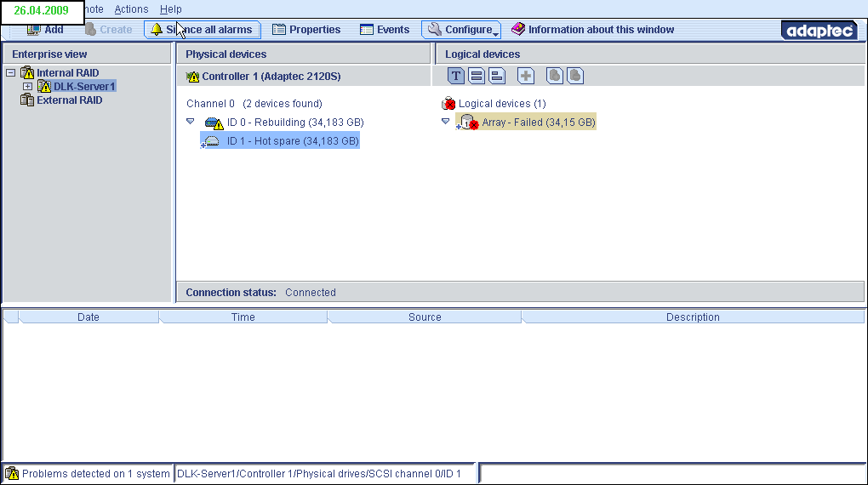Open the Events viewer

point(385,30)
